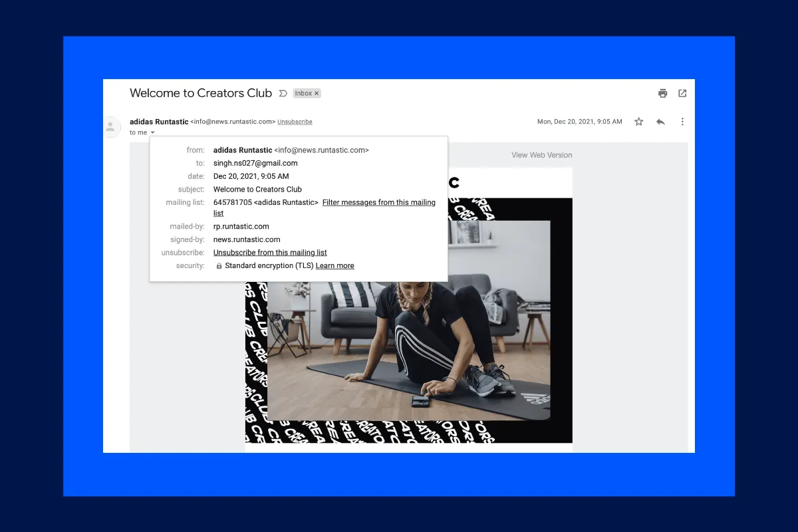
Task: Collapse details arrow next to "to me"
Action: (x=152, y=133)
